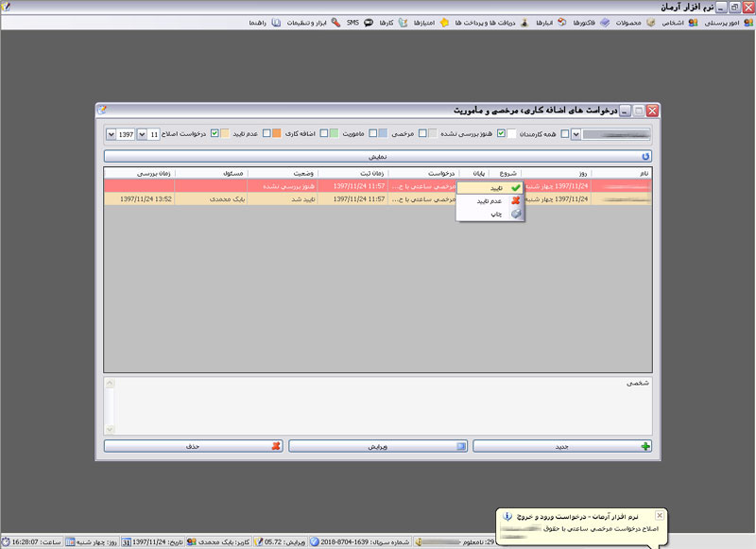
Task: Click the serial number globe icon
Action: pos(315,542)
